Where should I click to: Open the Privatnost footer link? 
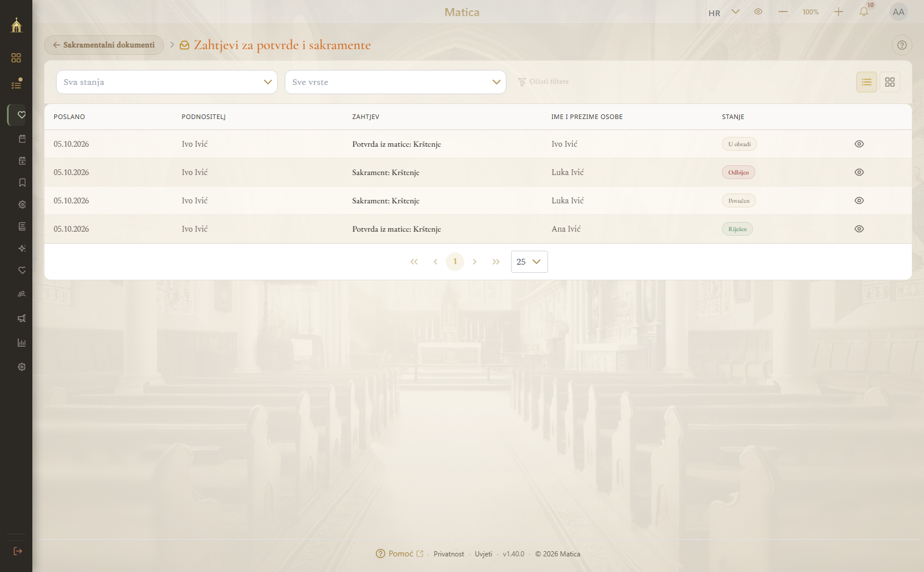(449, 554)
